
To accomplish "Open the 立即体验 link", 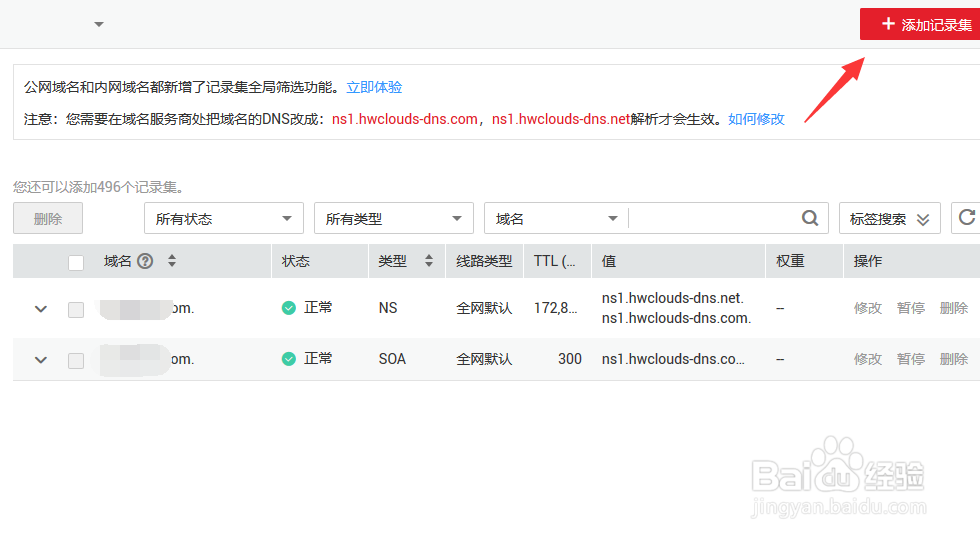I will pos(374,87).
